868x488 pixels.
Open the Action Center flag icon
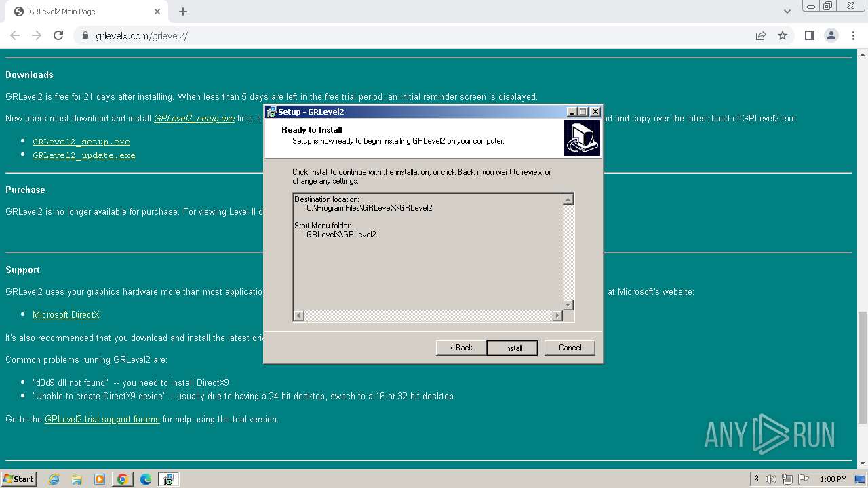click(x=804, y=479)
